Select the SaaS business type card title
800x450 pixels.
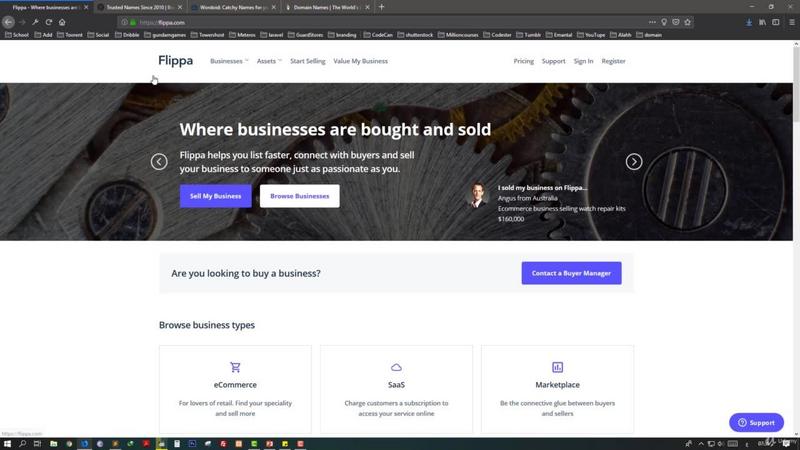click(396, 385)
